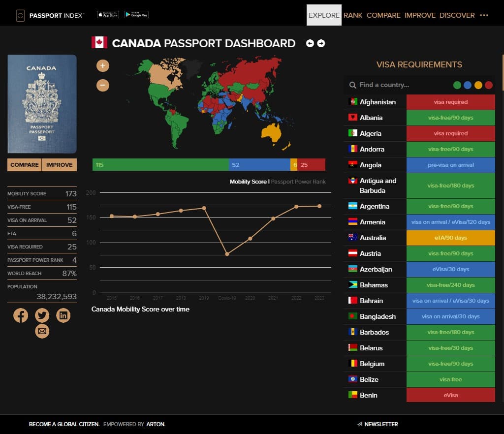Viewport: 504px width, 434px height.
Task: Click the Find a country search field
Action: (399, 85)
